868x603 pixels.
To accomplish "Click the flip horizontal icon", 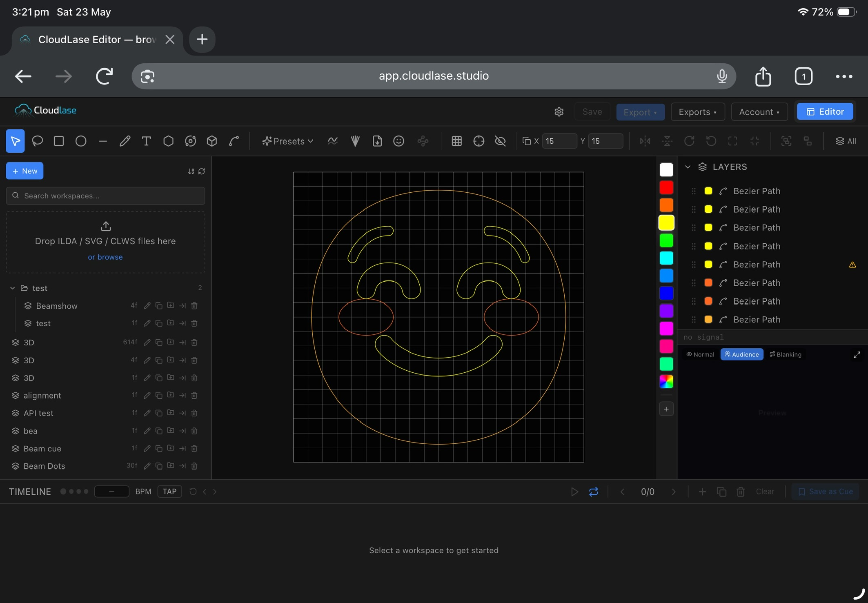I will click(x=645, y=141).
